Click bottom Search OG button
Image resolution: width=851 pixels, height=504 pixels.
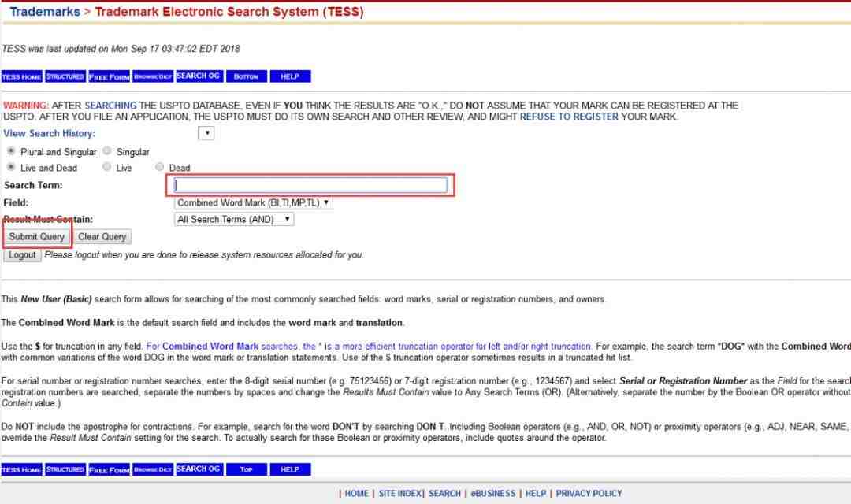click(x=199, y=469)
